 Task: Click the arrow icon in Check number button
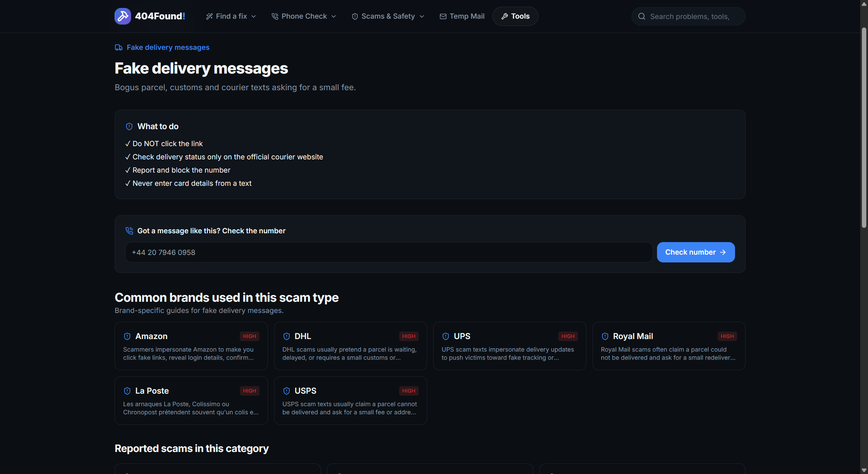coord(723,252)
